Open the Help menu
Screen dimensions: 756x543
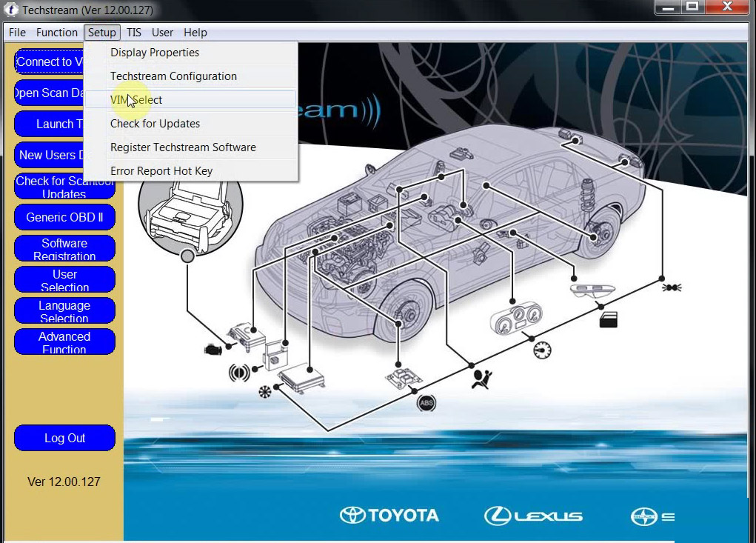click(x=195, y=33)
